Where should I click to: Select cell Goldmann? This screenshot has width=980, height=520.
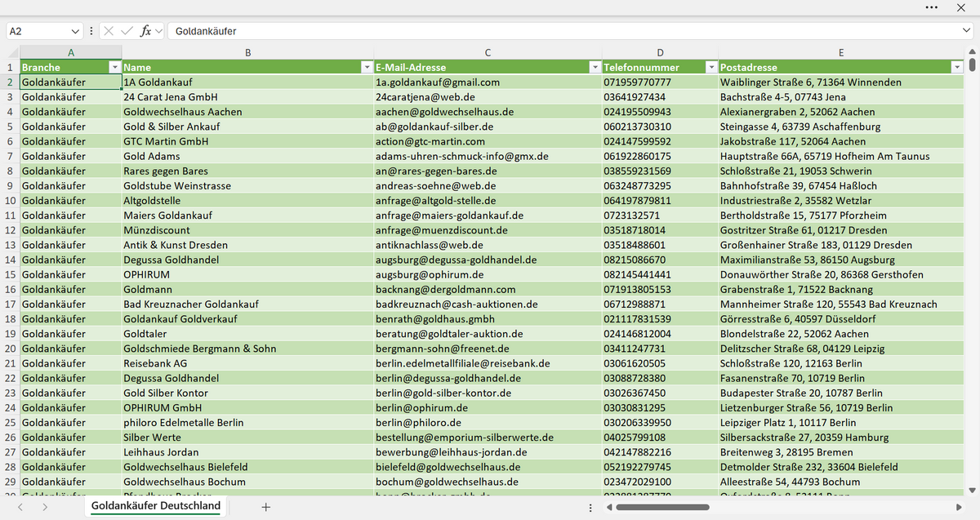(x=247, y=289)
